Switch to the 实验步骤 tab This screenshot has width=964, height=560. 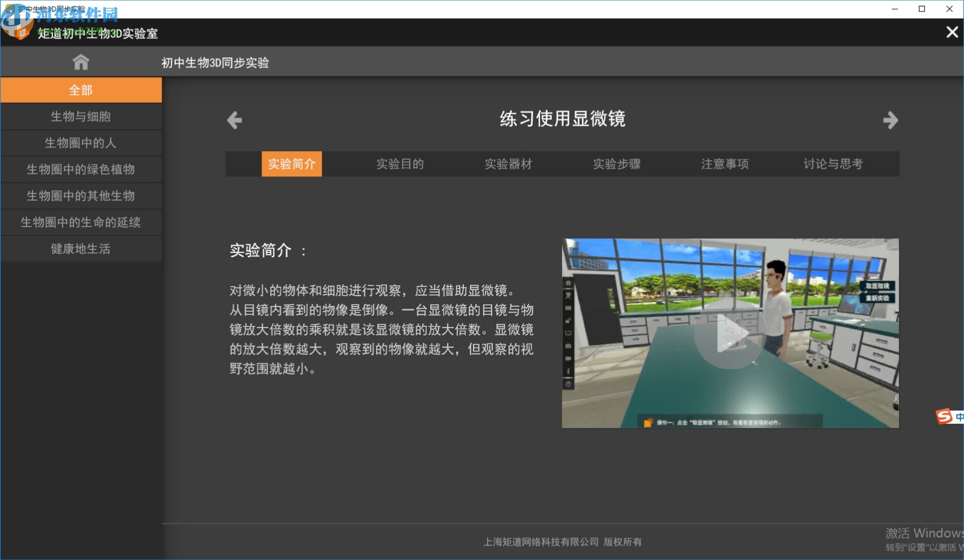[616, 164]
